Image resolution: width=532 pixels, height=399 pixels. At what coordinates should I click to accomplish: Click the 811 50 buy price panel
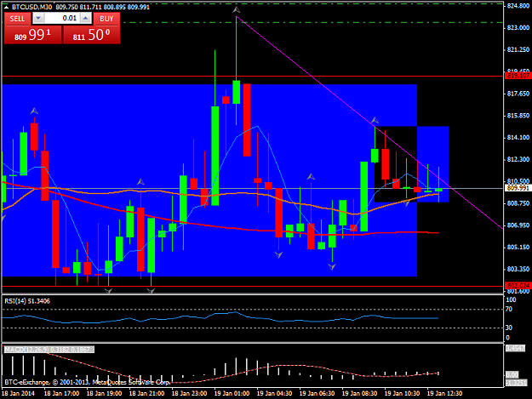92,35
